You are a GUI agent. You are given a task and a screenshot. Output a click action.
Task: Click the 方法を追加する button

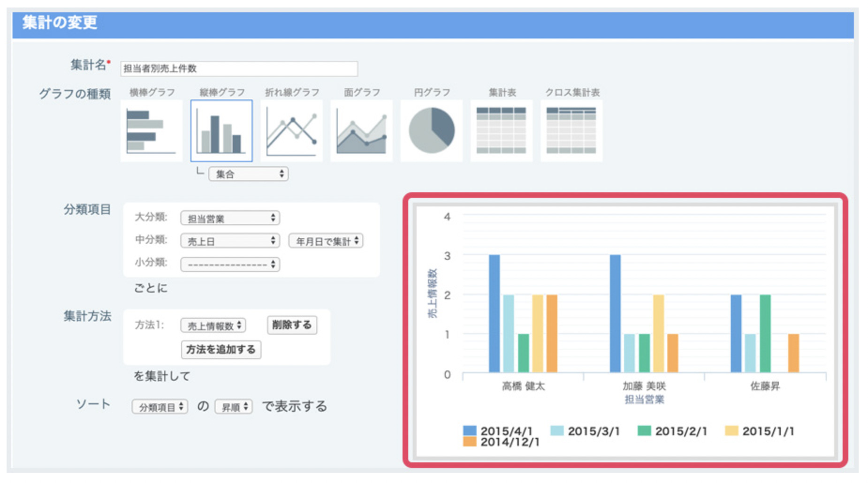pyautogui.click(x=221, y=349)
